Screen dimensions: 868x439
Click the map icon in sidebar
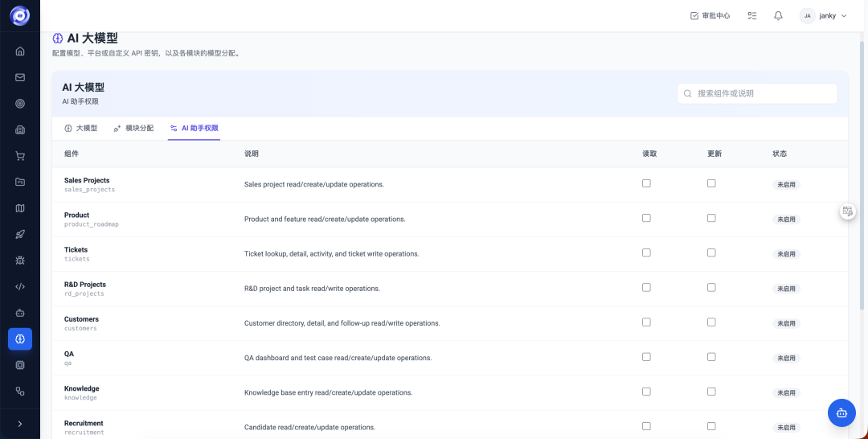(20, 208)
